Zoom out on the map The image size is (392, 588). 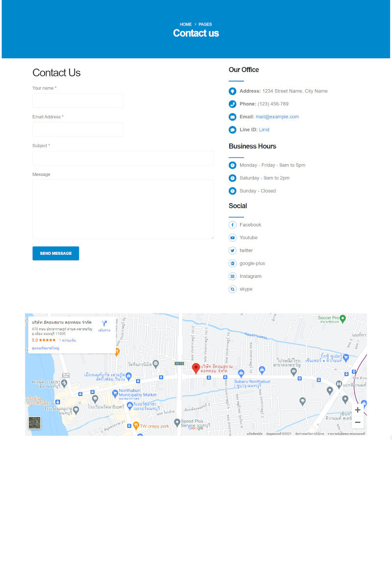(358, 422)
